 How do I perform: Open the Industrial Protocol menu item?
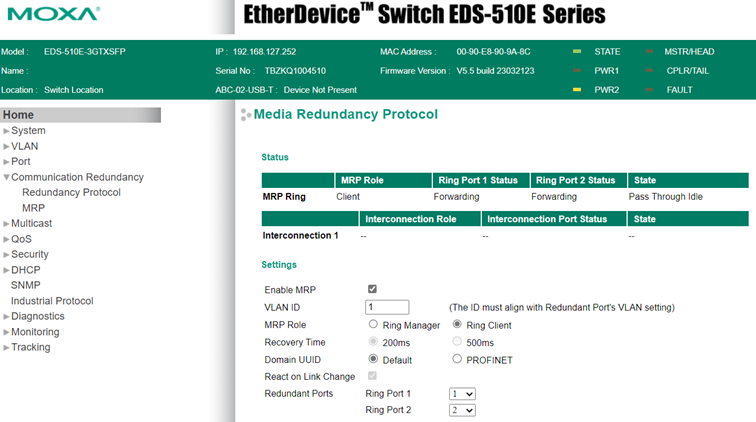pos(52,301)
